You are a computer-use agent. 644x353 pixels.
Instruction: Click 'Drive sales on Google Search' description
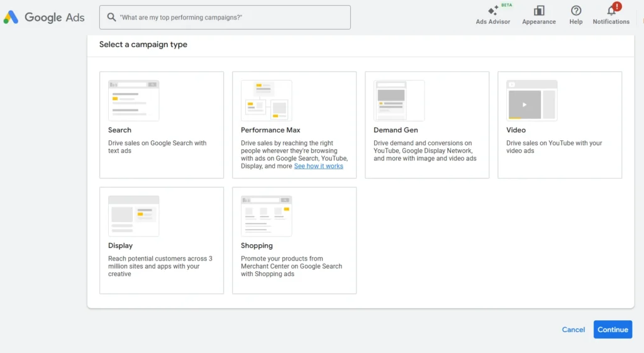click(x=157, y=147)
